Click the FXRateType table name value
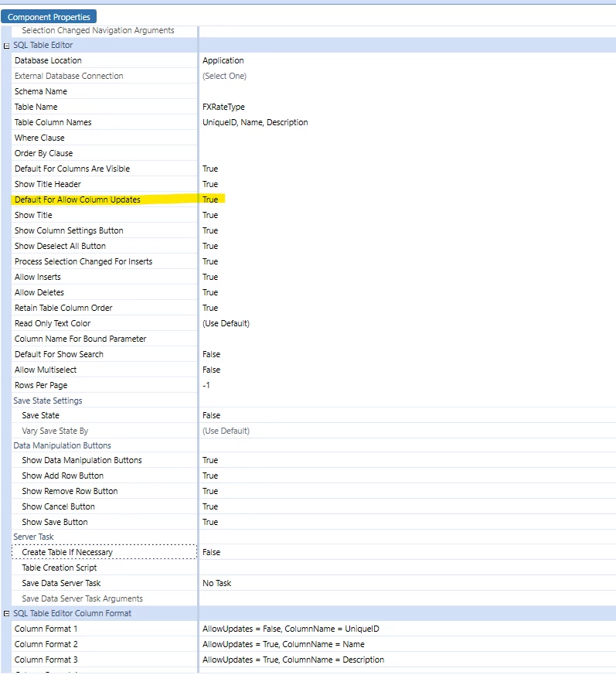616x675 pixels. point(223,107)
